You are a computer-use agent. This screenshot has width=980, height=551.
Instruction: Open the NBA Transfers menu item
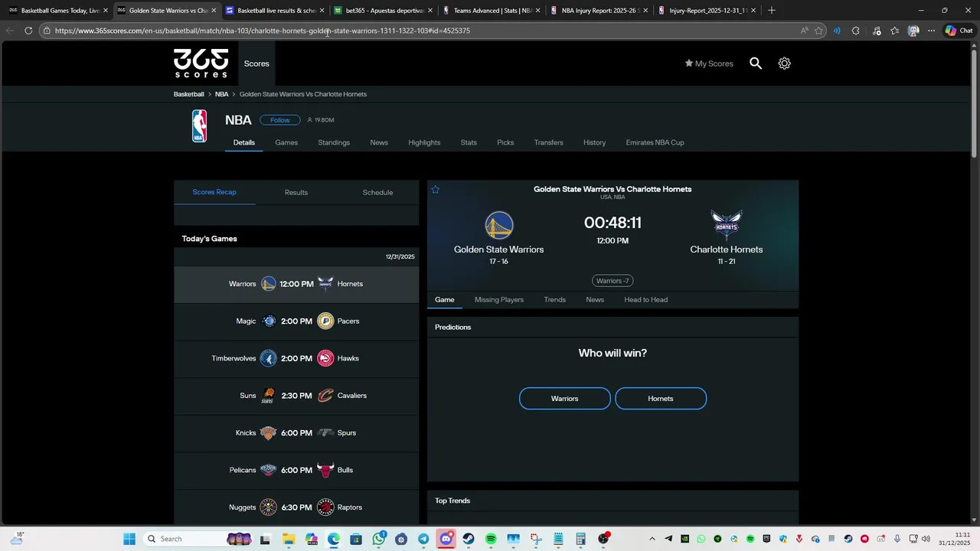point(549,142)
